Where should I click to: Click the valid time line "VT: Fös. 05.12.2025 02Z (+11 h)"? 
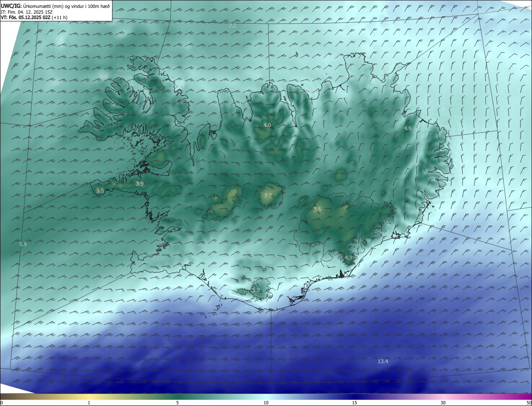(x=34, y=17)
